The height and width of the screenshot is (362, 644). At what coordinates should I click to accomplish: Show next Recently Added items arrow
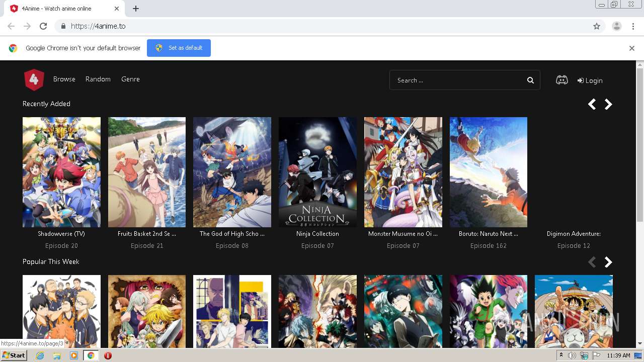click(608, 104)
